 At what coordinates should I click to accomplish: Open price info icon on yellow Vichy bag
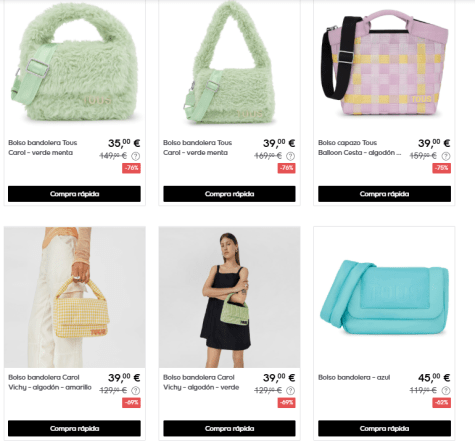[136, 390]
